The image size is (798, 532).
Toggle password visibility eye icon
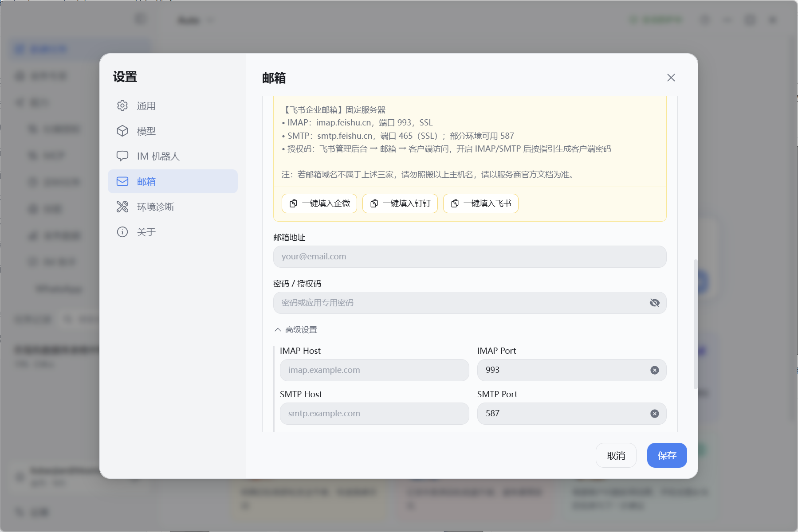[654, 303]
